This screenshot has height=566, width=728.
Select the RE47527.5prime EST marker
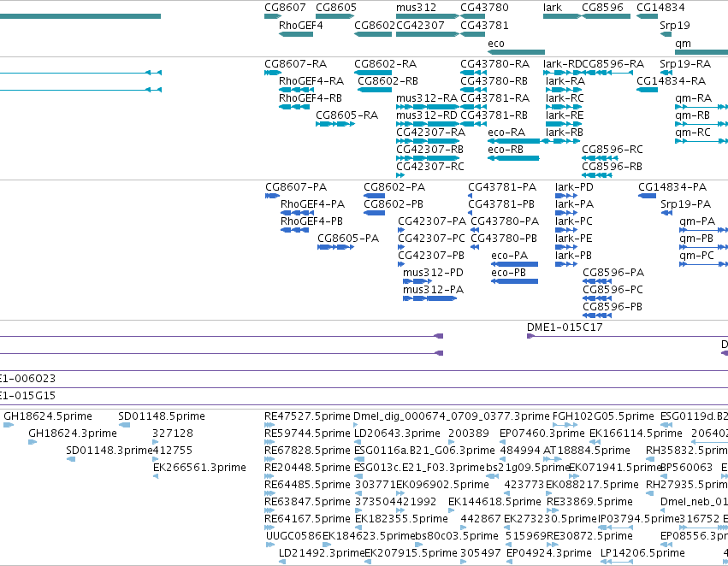point(269,424)
